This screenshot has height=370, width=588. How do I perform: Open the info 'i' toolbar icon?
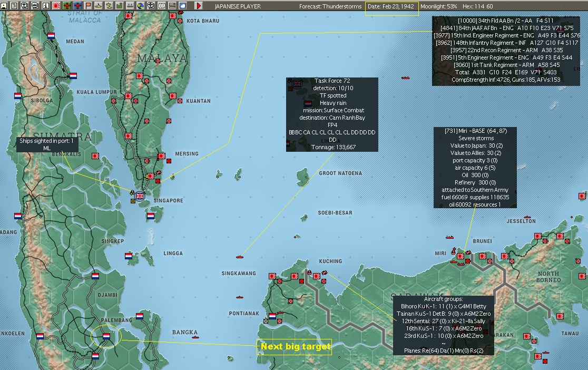(46, 6)
